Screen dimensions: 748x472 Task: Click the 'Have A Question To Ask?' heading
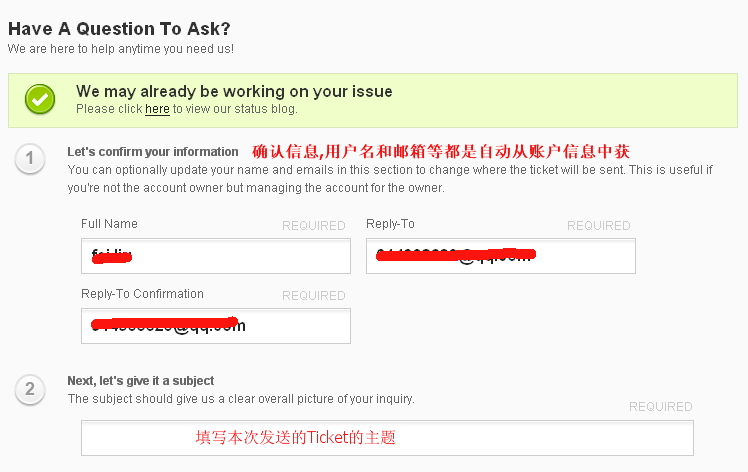pyautogui.click(x=124, y=28)
